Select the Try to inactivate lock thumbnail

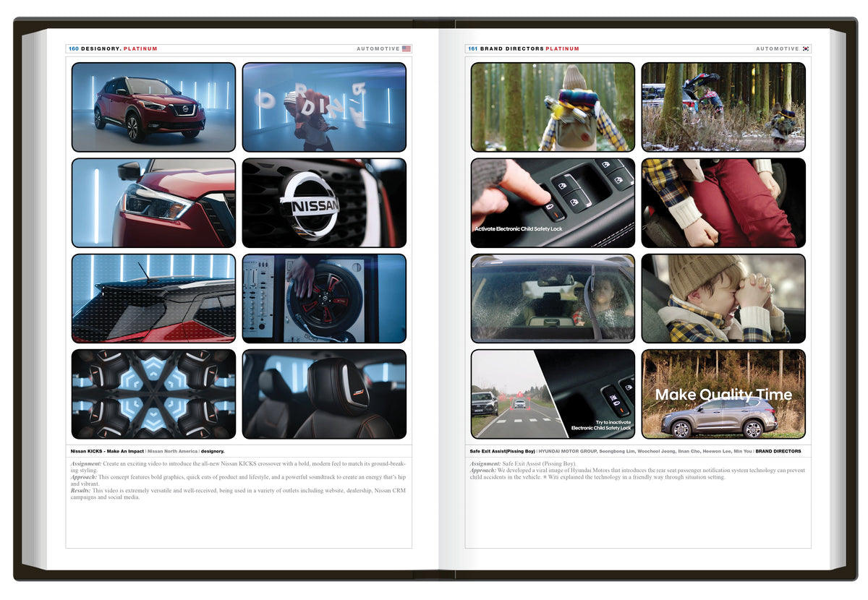pos(553,394)
